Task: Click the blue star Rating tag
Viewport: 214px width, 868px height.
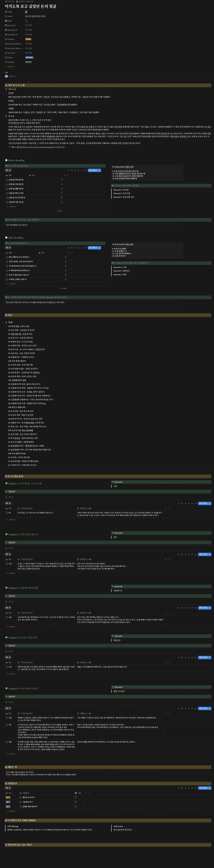Action: tap(29, 58)
